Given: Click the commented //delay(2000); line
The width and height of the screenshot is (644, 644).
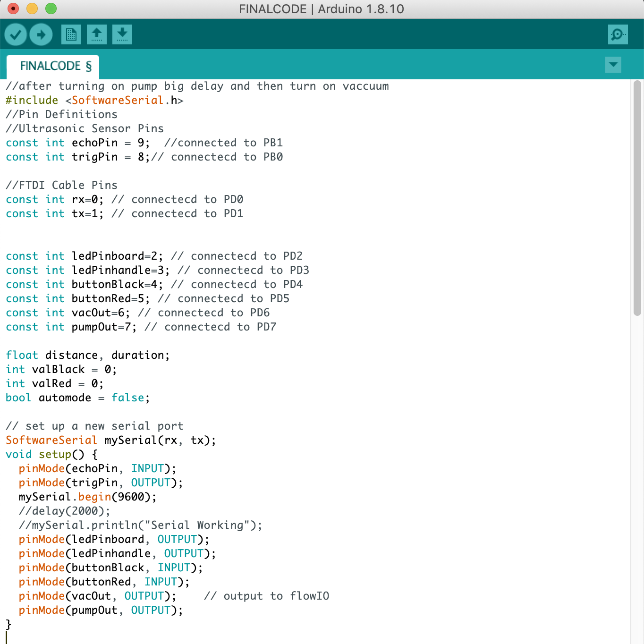Looking at the screenshot, I should point(64,511).
